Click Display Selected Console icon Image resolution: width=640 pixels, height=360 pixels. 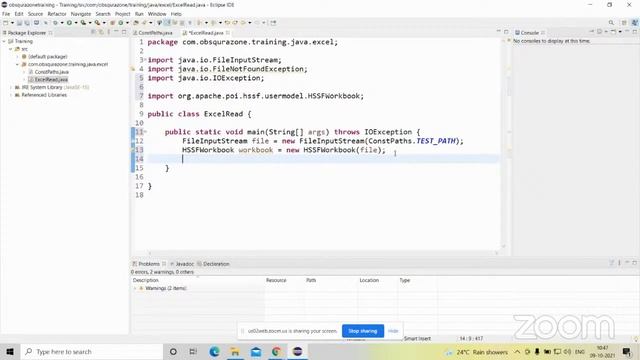(x=599, y=31)
